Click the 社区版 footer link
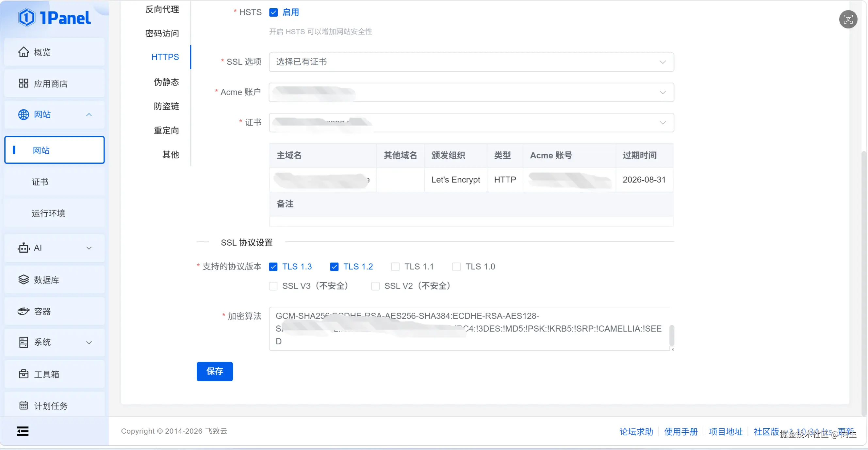868x450 pixels. (766, 431)
